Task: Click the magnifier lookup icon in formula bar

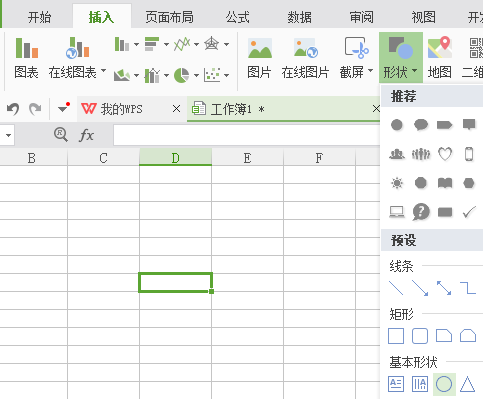Action: click(x=61, y=135)
